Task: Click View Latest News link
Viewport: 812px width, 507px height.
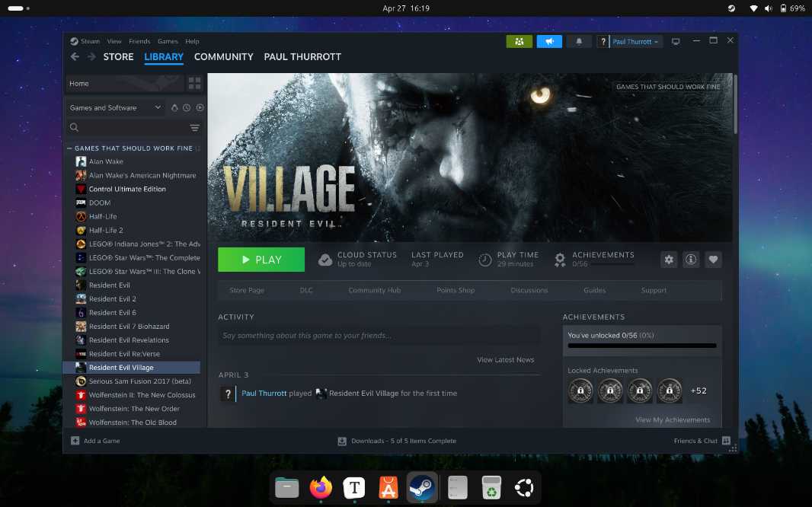Action: (505, 360)
